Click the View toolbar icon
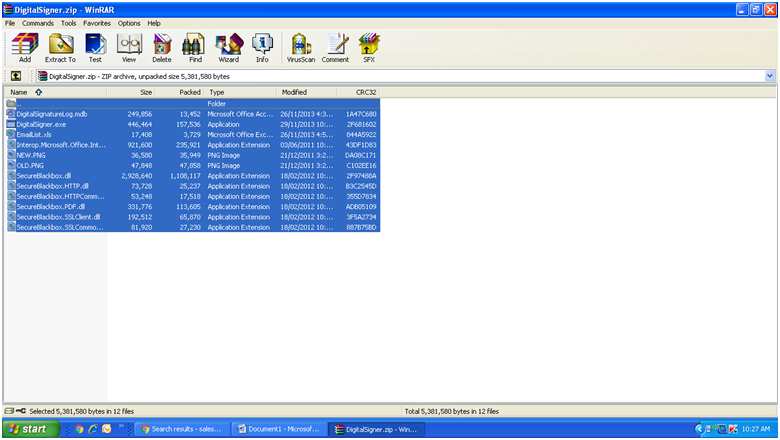Viewport: 780px width, 440px height. 129,48
